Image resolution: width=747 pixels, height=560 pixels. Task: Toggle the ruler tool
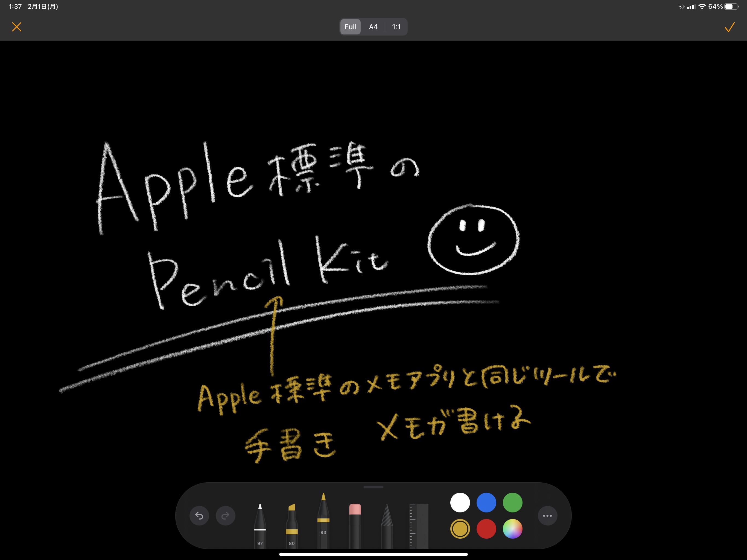[419, 526]
